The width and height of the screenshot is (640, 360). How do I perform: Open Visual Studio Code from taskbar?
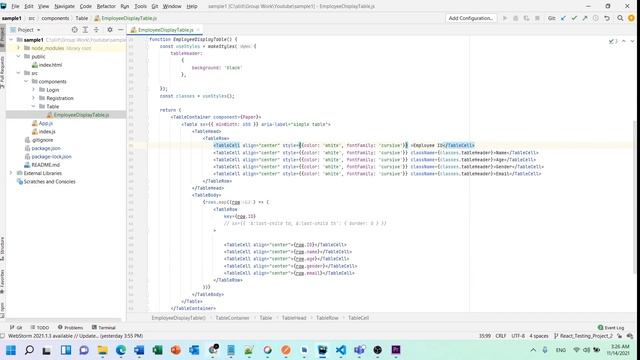[x=341, y=350]
